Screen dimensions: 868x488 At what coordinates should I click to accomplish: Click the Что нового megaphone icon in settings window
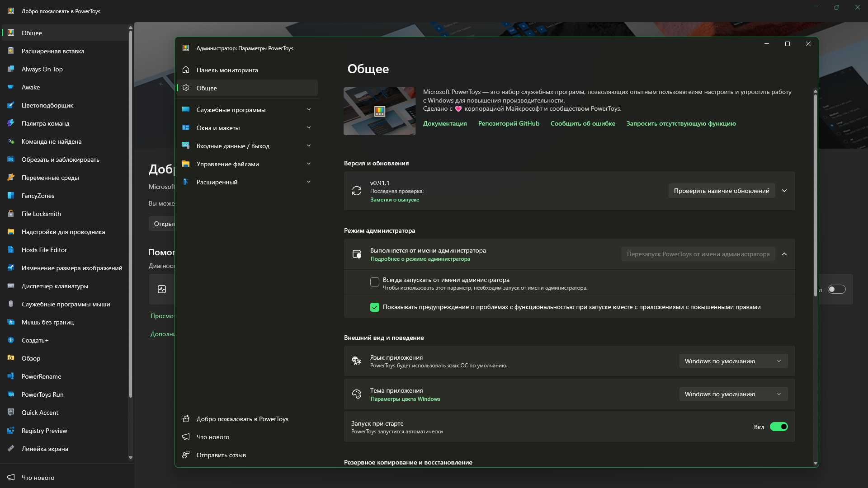[186, 436]
